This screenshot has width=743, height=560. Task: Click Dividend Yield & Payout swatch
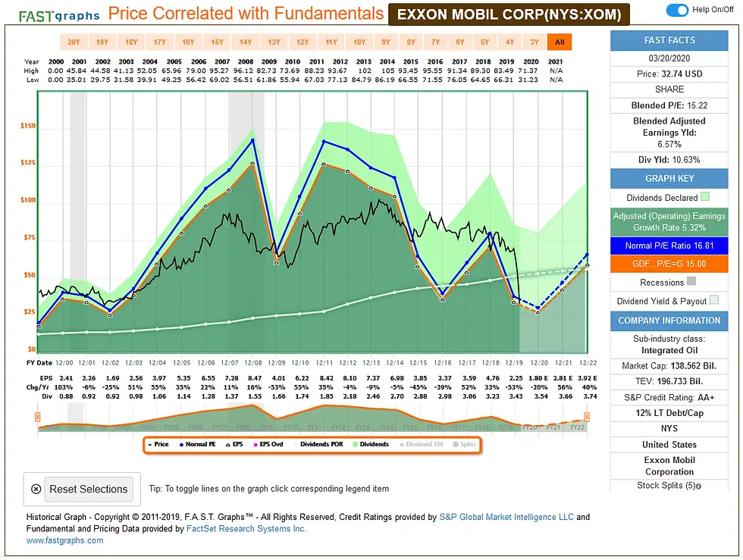tap(714, 300)
